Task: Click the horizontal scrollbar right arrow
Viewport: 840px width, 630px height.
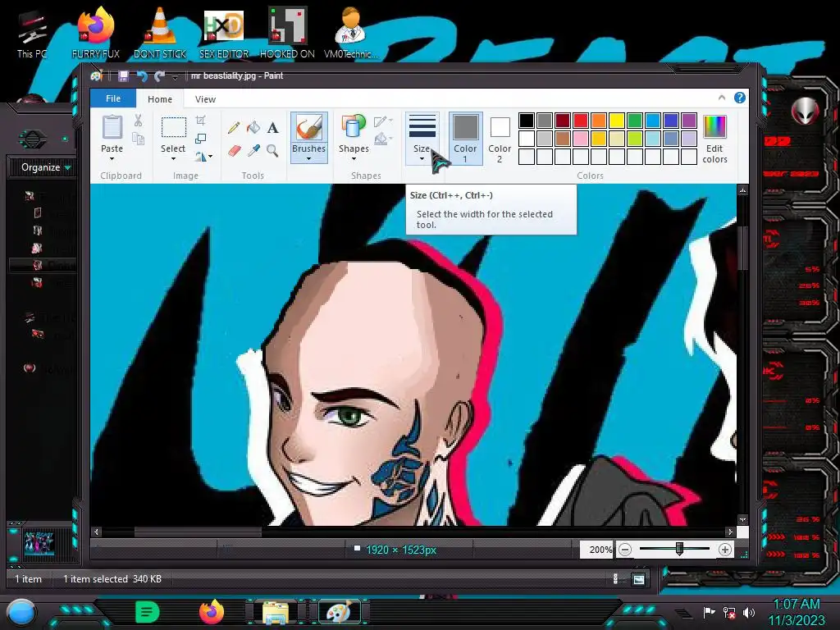Action: click(x=729, y=532)
